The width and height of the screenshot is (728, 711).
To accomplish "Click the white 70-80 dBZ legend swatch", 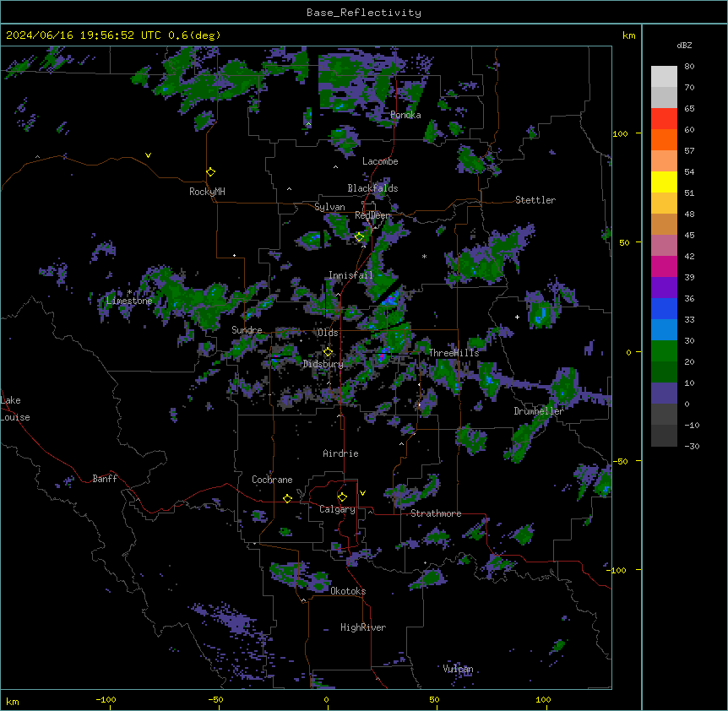I will pyautogui.click(x=664, y=77).
